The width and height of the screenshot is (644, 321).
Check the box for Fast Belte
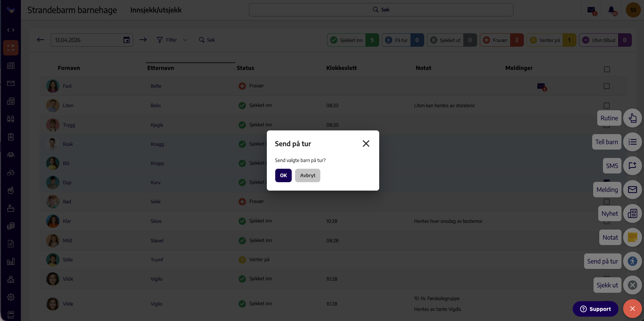[606, 86]
